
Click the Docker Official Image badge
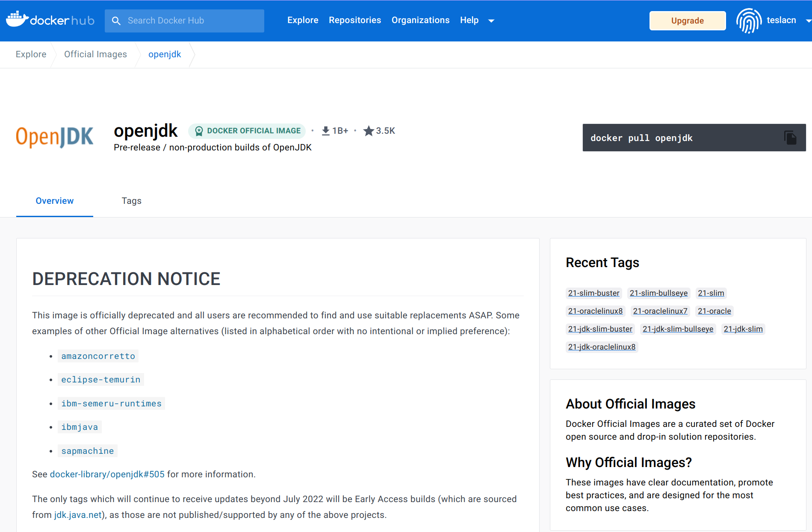[247, 131]
